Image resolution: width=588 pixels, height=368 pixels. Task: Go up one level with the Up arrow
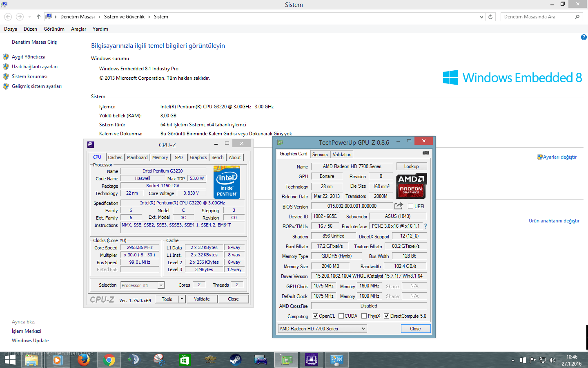coord(38,17)
